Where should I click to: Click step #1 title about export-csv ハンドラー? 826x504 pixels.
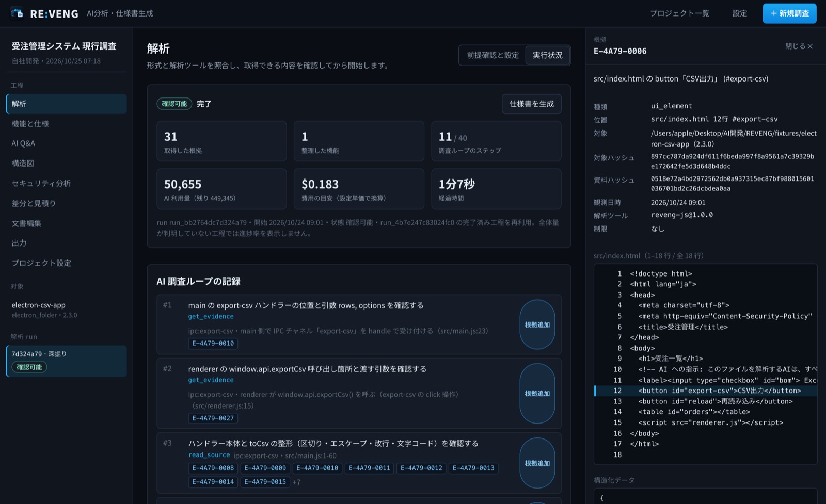pyautogui.click(x=306, y=305)
